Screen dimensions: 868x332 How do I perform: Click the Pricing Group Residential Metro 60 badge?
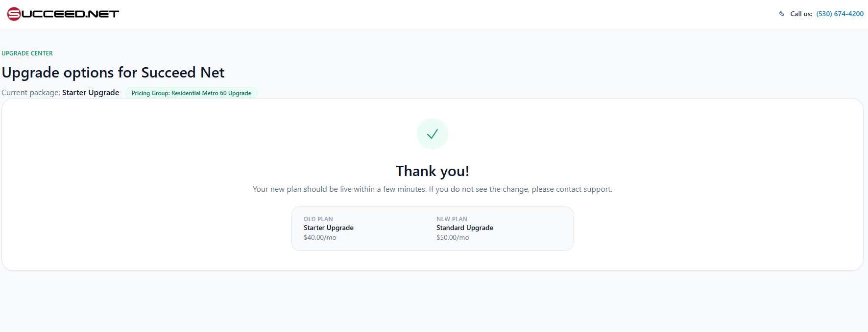[191, 93]
